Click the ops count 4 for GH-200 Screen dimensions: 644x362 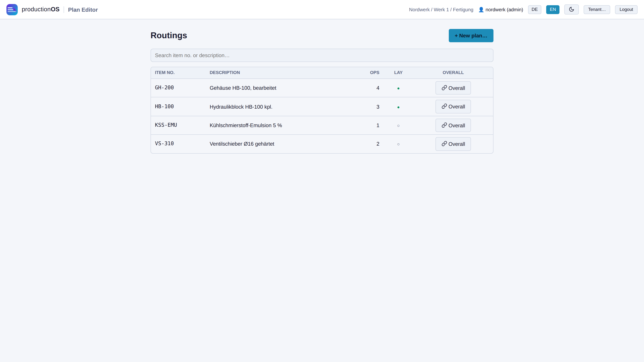(x=378, y=88)
